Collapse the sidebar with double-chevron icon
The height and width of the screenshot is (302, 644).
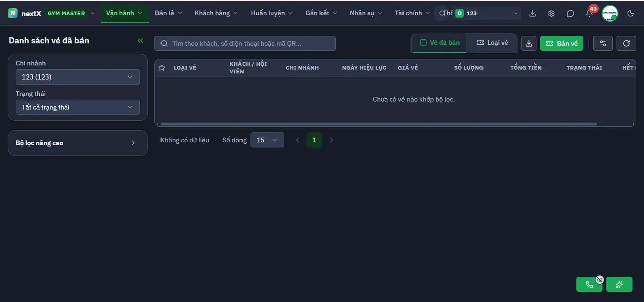140,41
